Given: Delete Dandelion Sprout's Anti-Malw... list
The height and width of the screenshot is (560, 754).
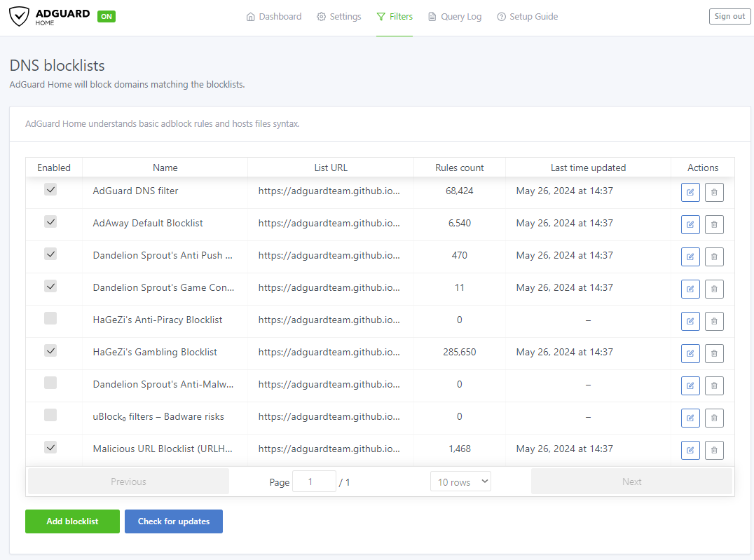Looking at the screenshot, I should pos(714,386).
